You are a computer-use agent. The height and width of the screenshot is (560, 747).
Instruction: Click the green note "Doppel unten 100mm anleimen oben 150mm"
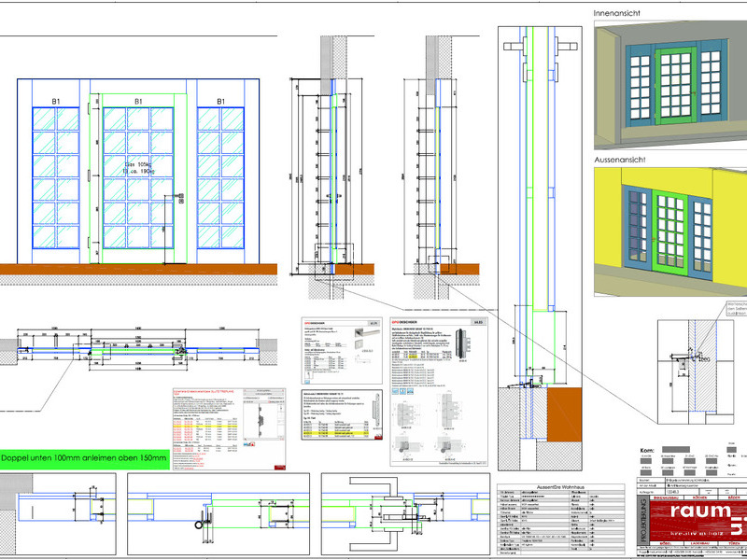(x=84, y=458)
